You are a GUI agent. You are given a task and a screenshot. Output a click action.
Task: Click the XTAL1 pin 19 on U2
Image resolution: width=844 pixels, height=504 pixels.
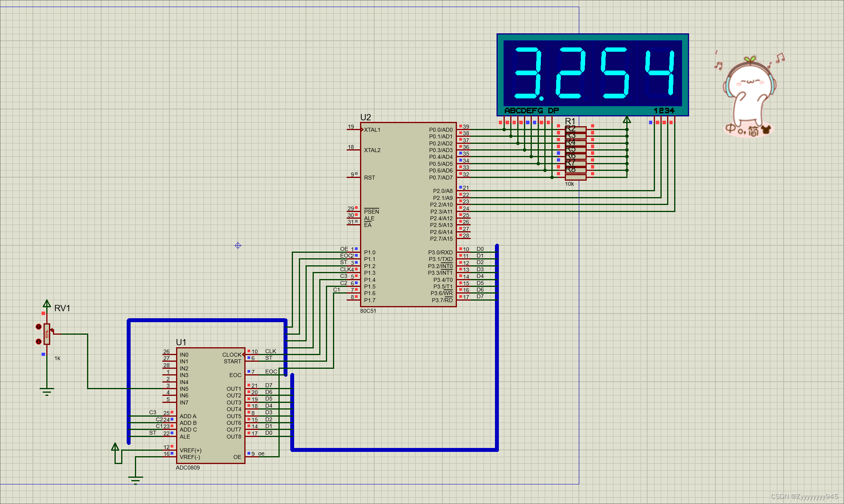click(x=353, y=129)
